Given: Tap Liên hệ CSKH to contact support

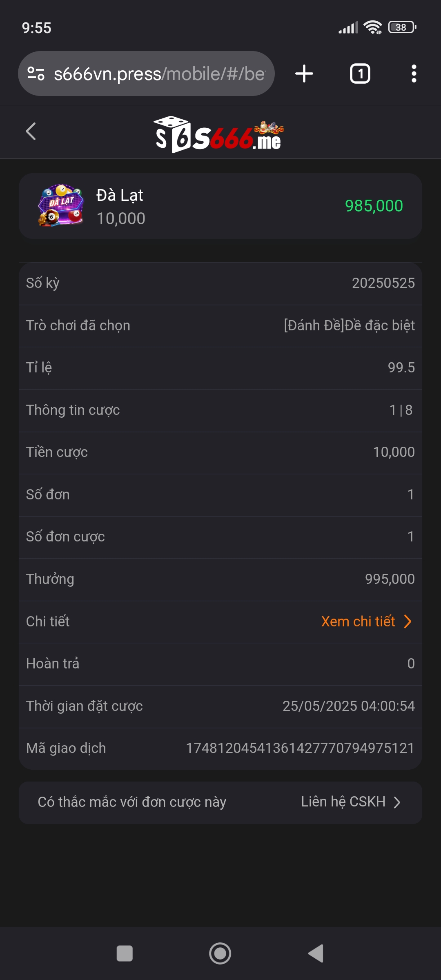Looking at the screenshot, I should click(343, 802).
